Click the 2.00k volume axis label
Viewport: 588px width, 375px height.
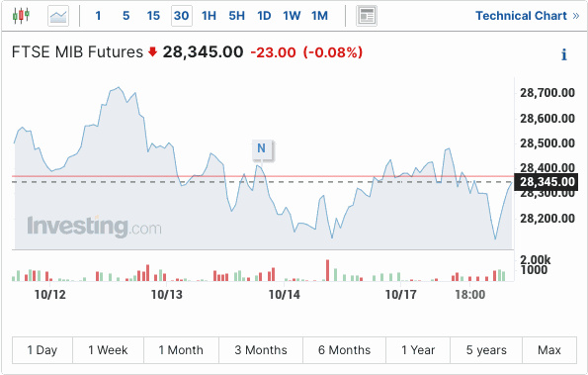535,260
